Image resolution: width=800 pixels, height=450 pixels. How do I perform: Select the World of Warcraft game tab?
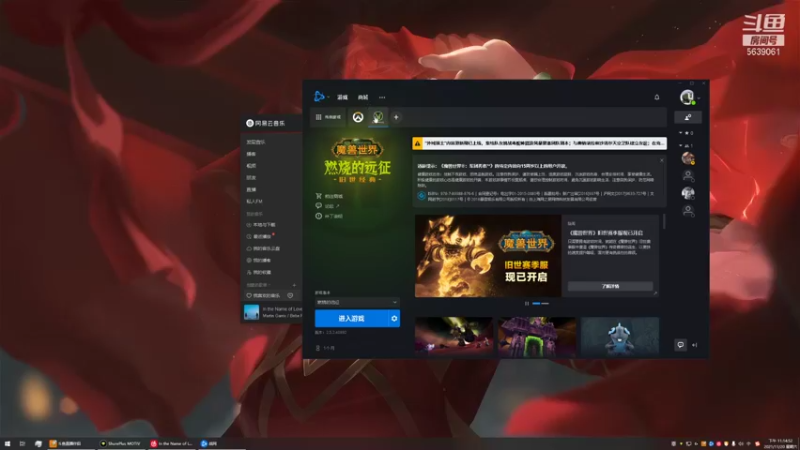pos(378,117)
